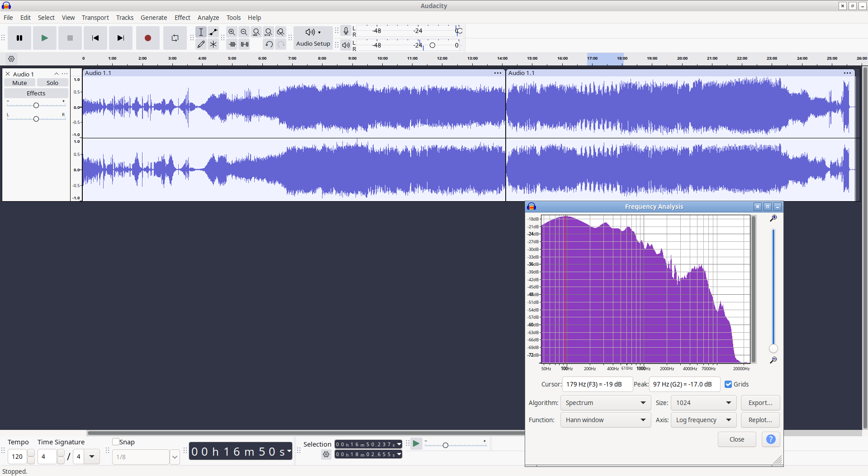
Task: Select the Multi-tool asterisk icon
Action: point(213,44)
